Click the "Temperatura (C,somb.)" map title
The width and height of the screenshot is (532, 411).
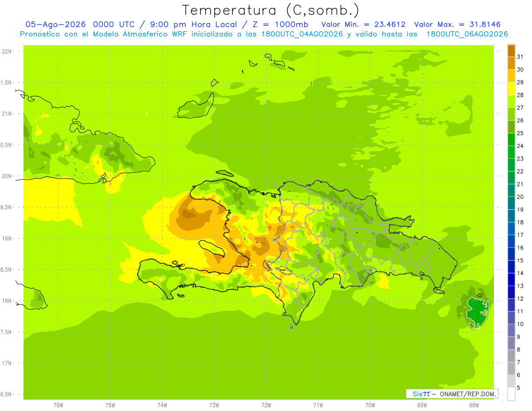pos(271,10)
